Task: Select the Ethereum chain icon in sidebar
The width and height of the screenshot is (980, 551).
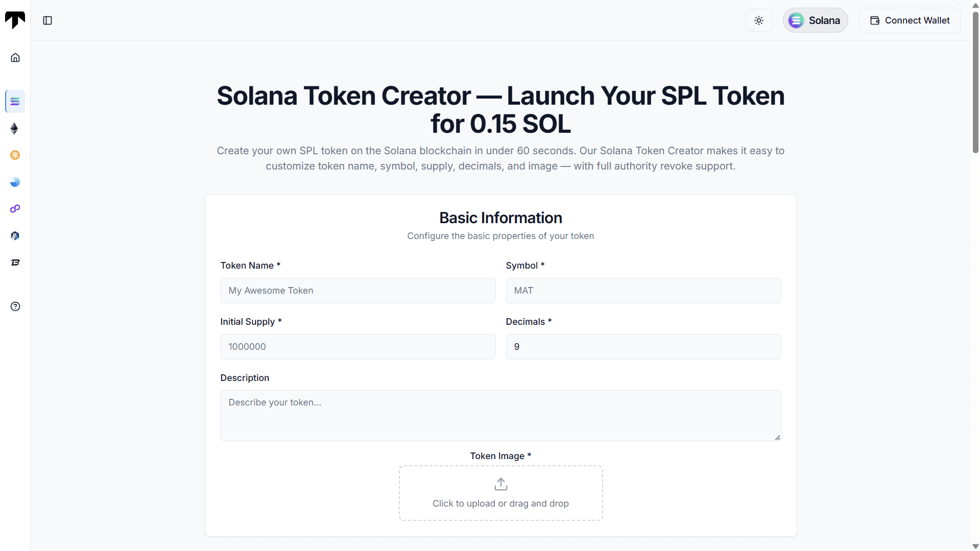Action: tap(15, 128)
